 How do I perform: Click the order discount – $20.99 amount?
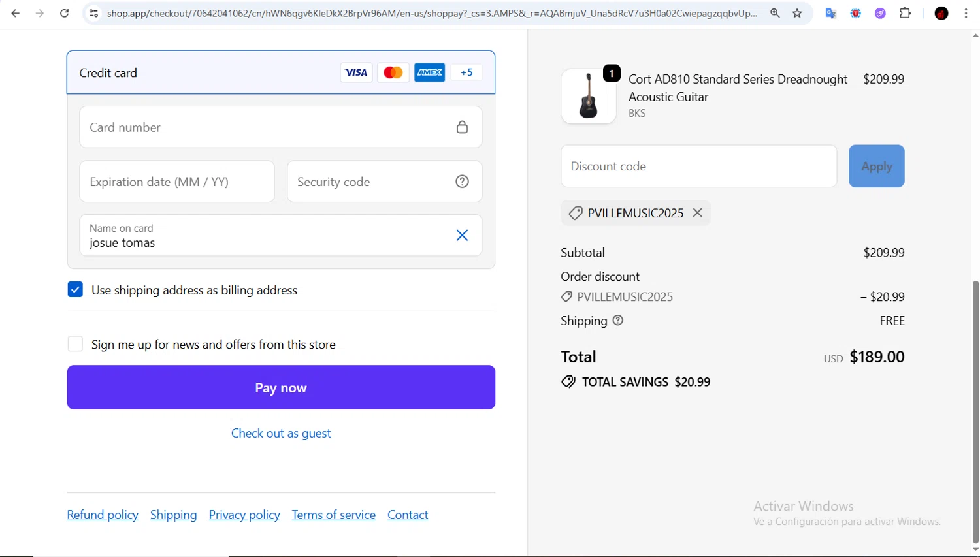point(883,296)
